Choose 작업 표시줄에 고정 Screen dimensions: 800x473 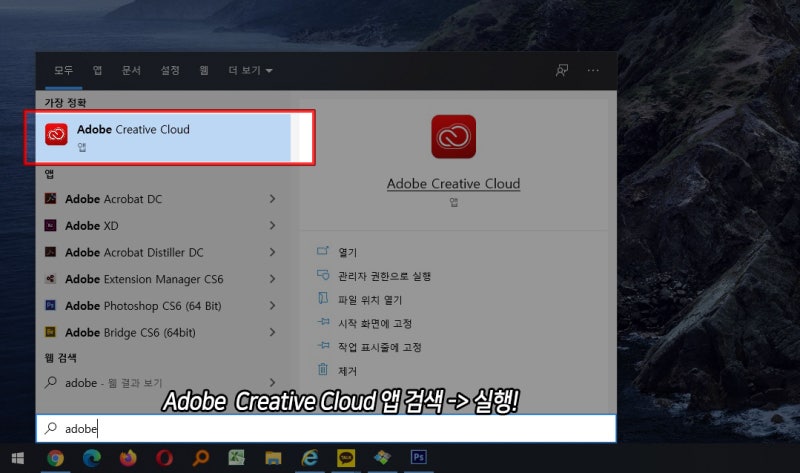(380, 347)
